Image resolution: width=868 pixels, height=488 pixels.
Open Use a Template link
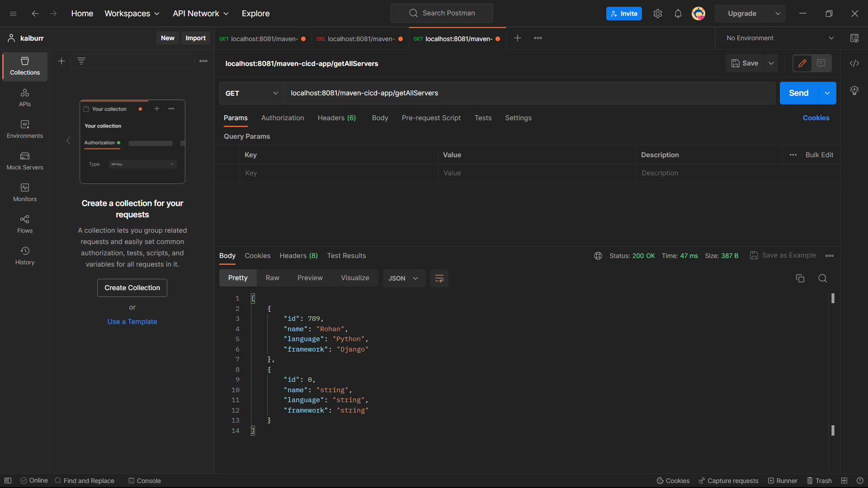coord(132,321)
